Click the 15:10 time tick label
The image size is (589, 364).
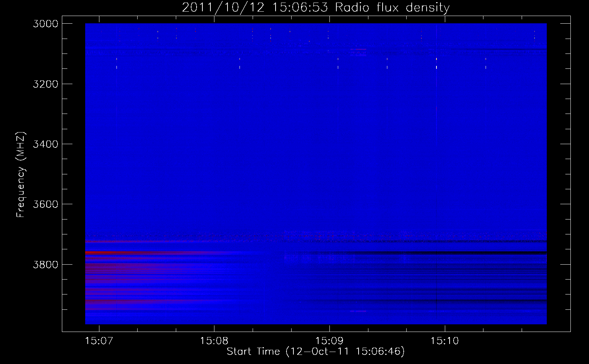coord(445,341)
